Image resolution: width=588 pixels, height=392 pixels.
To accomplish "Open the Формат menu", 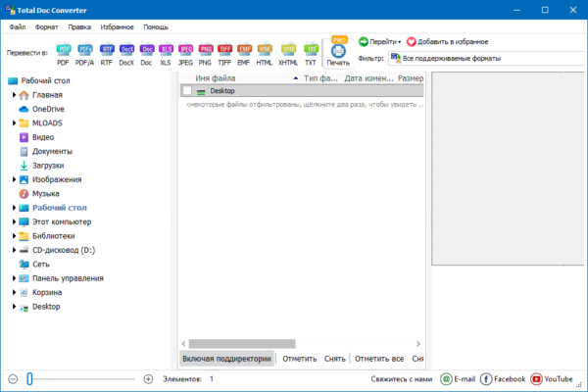I will point(46,27).
